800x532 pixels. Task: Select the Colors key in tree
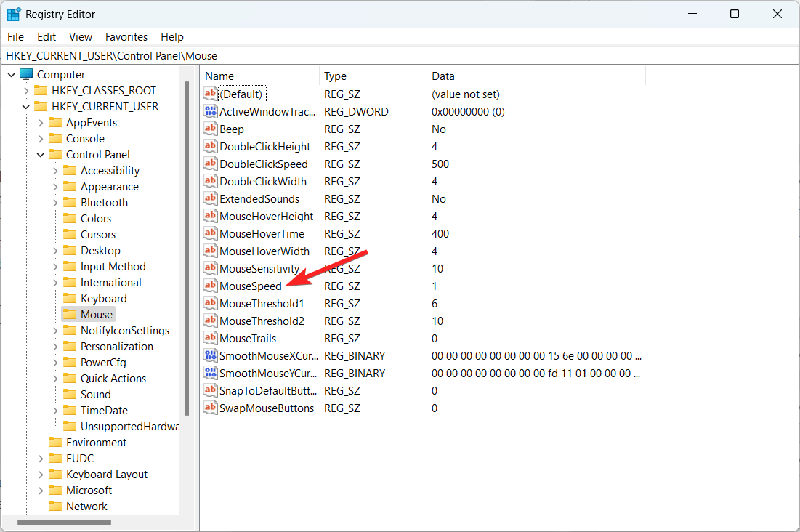pyautogui.click(x=95, y=219)
